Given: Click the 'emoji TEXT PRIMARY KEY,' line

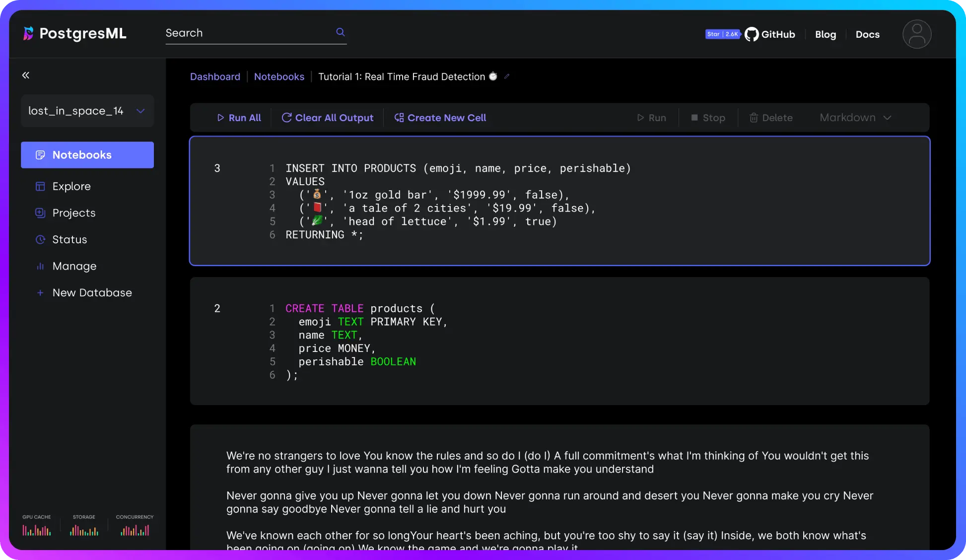Looking at the screenshot, I should (x=373, y=322).
